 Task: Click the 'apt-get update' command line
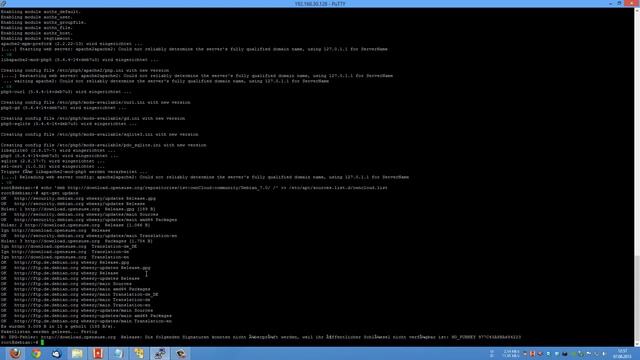click(40, 193)
